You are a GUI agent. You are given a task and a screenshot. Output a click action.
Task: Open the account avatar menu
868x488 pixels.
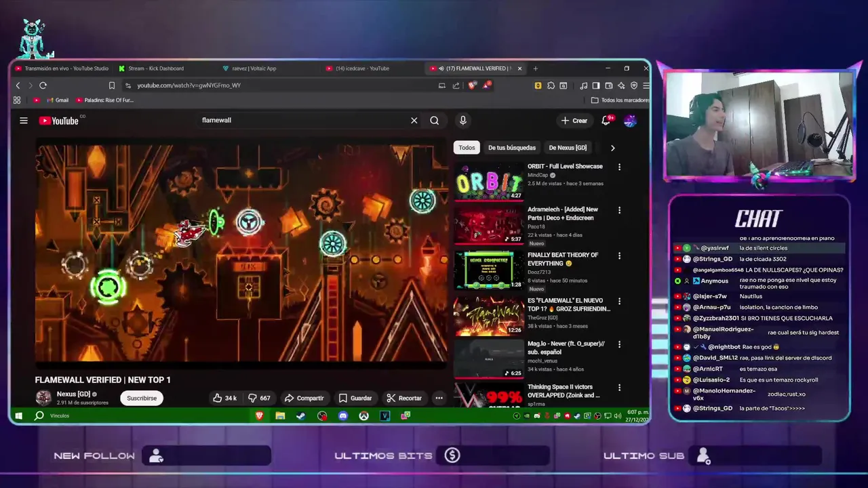pos(630,121)
